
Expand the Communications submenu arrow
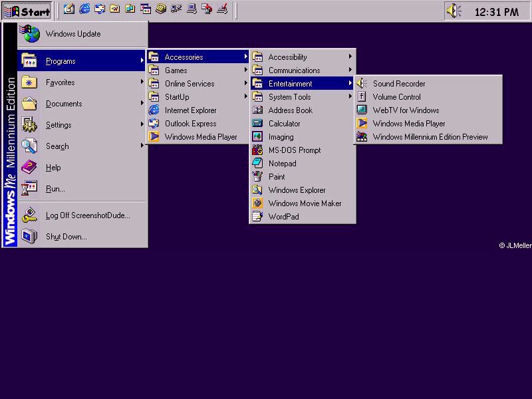tap(350, 70)
